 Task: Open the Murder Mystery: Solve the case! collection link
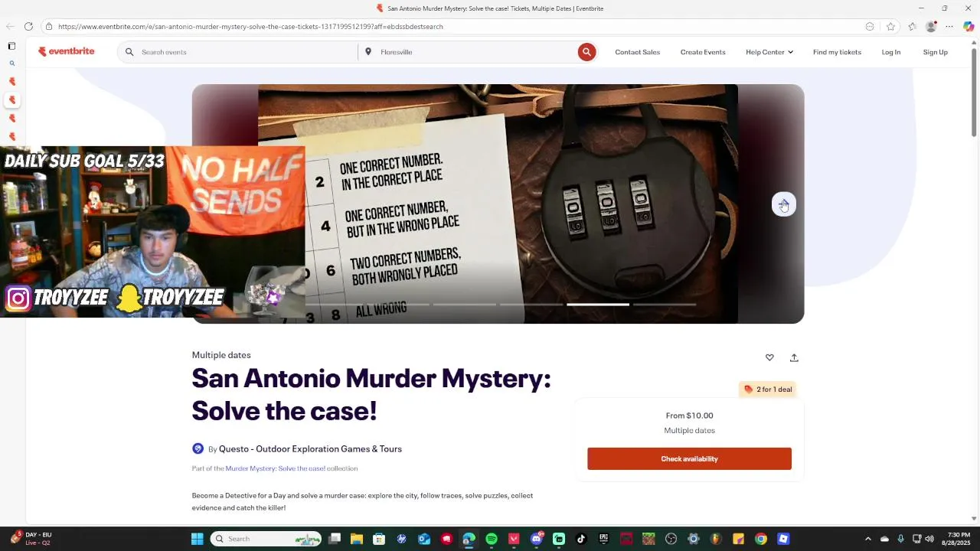coord(276,468)
